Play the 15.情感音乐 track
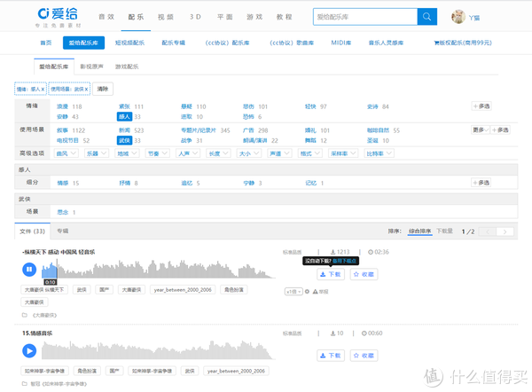This screenshot has height=392, width=532. (x=28, y=350)
